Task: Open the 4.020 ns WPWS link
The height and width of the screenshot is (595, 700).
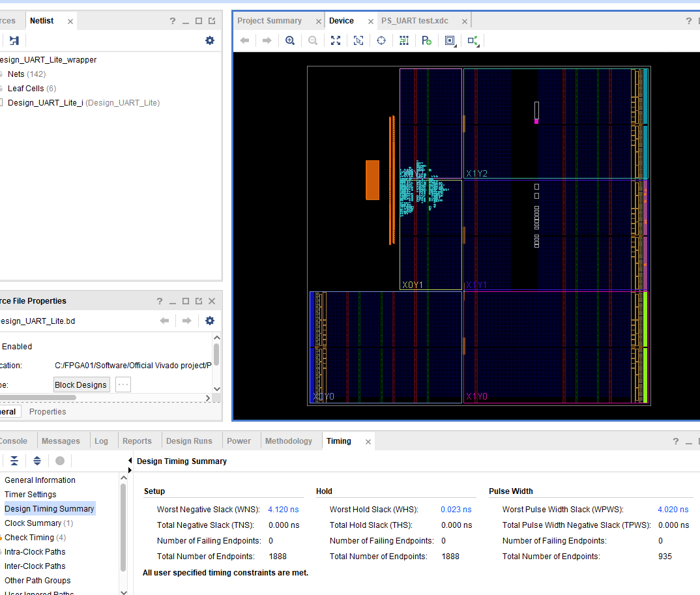Action: point(673,509)
